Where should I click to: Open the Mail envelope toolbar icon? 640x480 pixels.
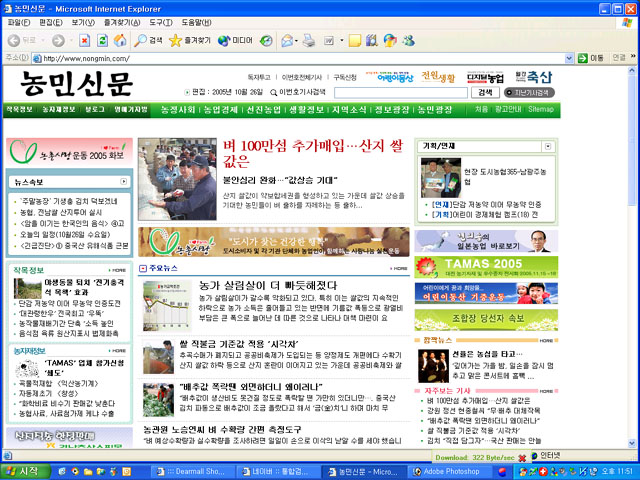287,40
